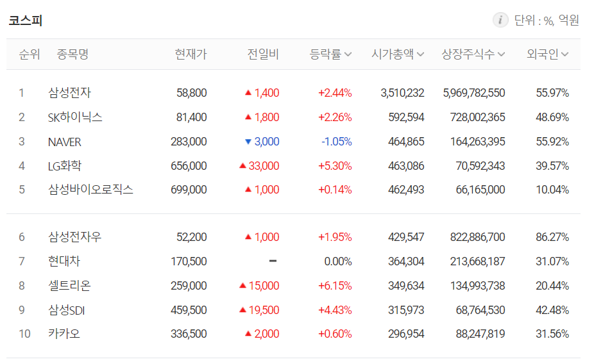Click market cap 429,547
Screen dimensions: 594x364
coord(406,237)
